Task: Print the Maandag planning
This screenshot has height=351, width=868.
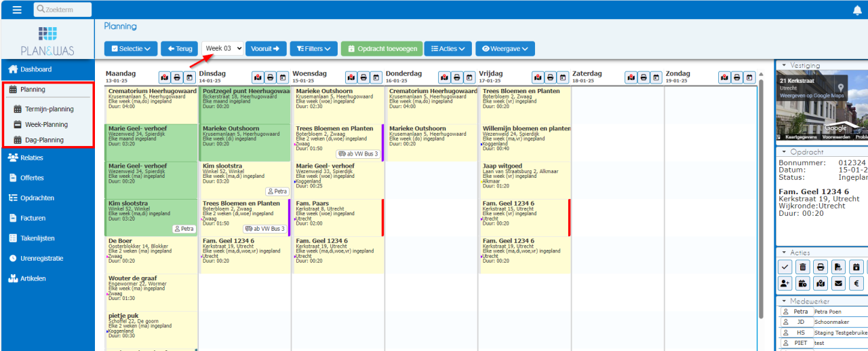Action: [177, 77]
